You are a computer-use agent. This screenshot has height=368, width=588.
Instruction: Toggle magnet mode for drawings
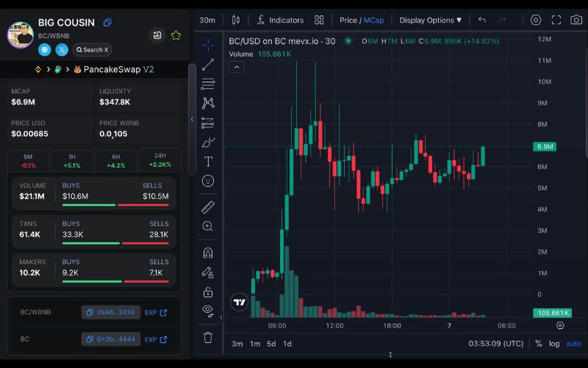(x=208, y=252)
